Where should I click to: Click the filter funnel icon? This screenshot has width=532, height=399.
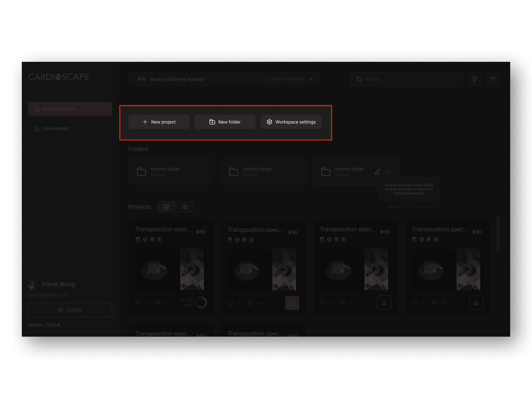475,79
